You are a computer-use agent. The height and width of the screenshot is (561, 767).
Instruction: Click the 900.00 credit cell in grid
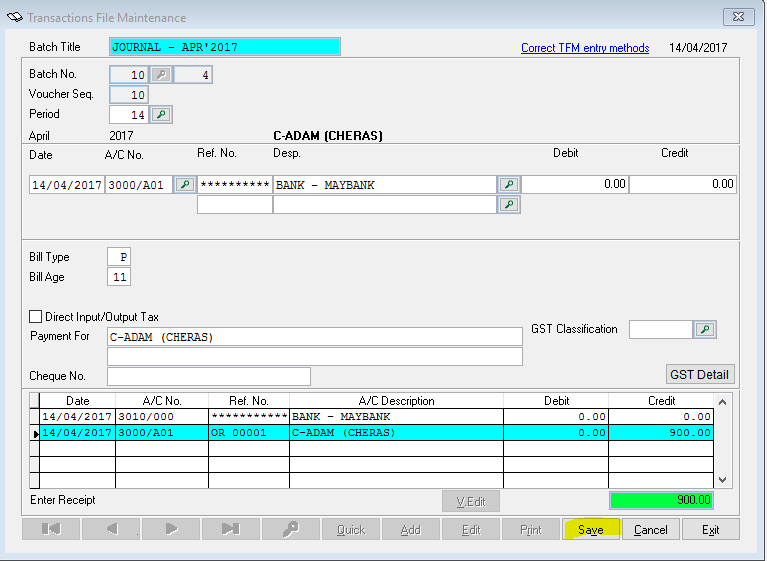click(x=661, y=433)
